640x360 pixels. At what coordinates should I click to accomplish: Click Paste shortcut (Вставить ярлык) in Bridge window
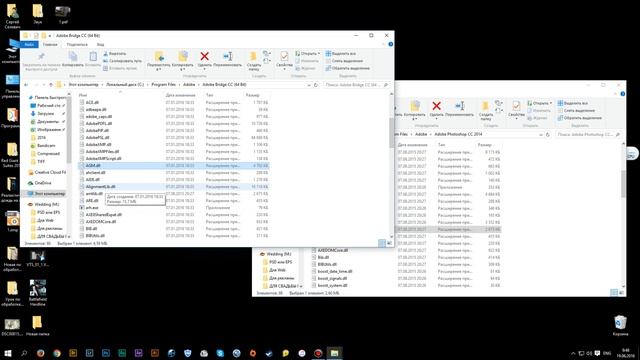[120, 68]
